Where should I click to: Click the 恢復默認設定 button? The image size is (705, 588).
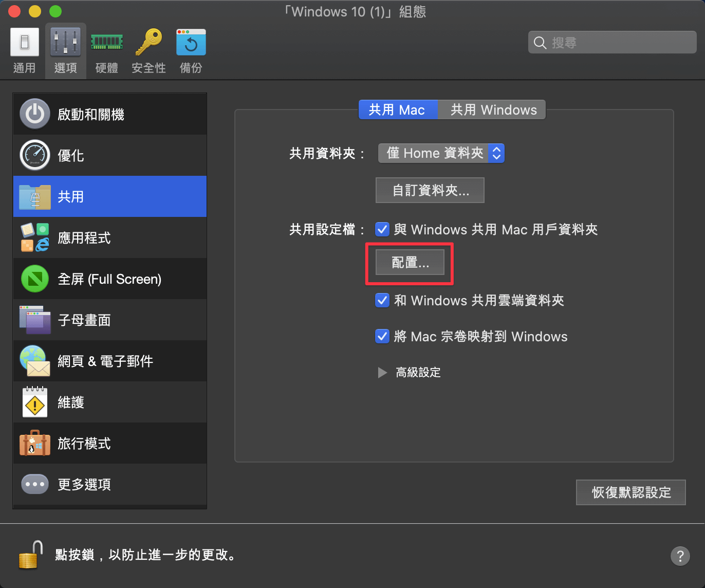coord(631,492)
